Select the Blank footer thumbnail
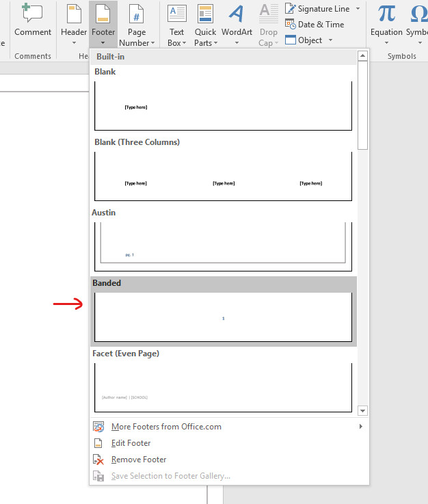The image size is (428, 504). 223,106
